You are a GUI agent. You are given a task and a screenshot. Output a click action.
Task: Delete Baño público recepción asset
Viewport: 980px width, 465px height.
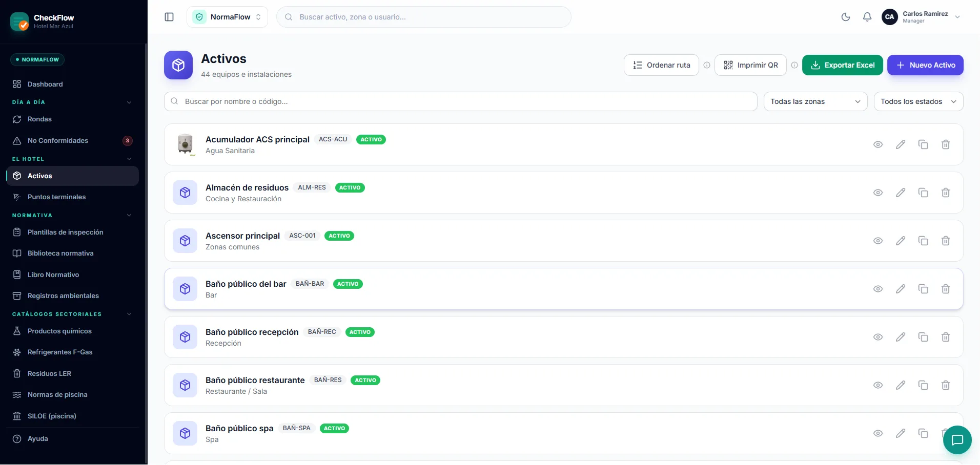pos(946,337)
